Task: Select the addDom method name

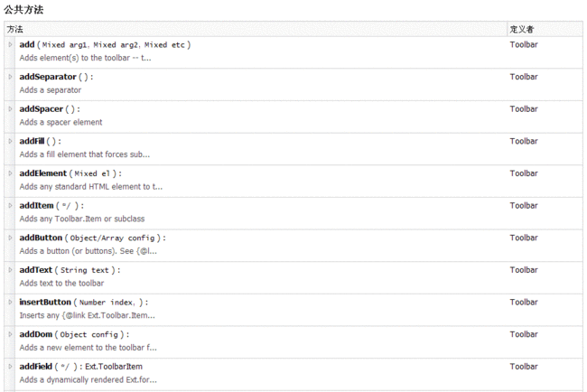Action: (36, 334)
